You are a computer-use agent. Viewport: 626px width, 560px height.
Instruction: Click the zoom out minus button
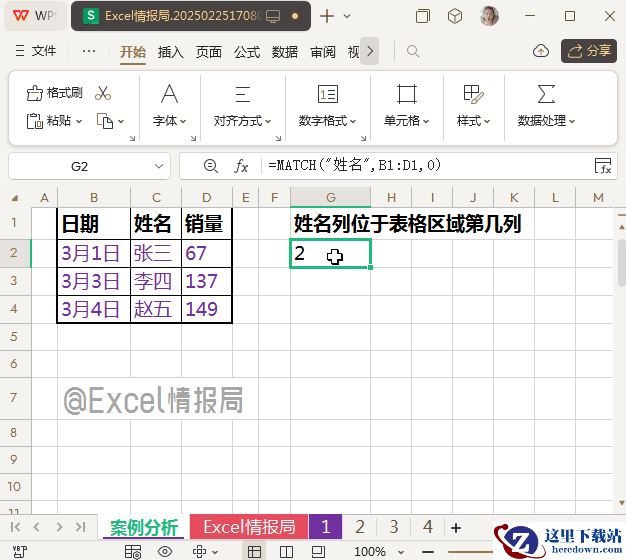tap(428, 552)
